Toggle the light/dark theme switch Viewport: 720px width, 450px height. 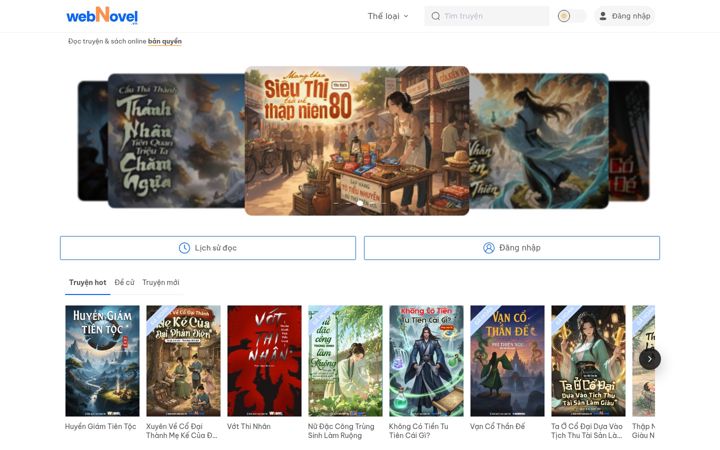(x=571, y=16)
